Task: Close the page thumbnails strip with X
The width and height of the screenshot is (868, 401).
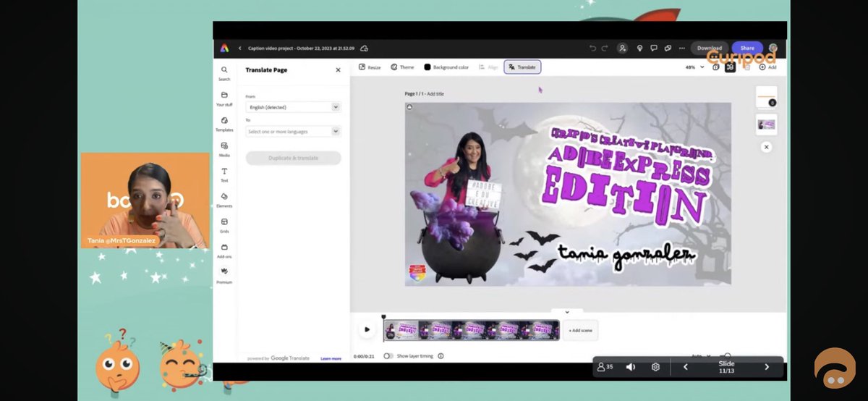Action: tap(766, 147)
